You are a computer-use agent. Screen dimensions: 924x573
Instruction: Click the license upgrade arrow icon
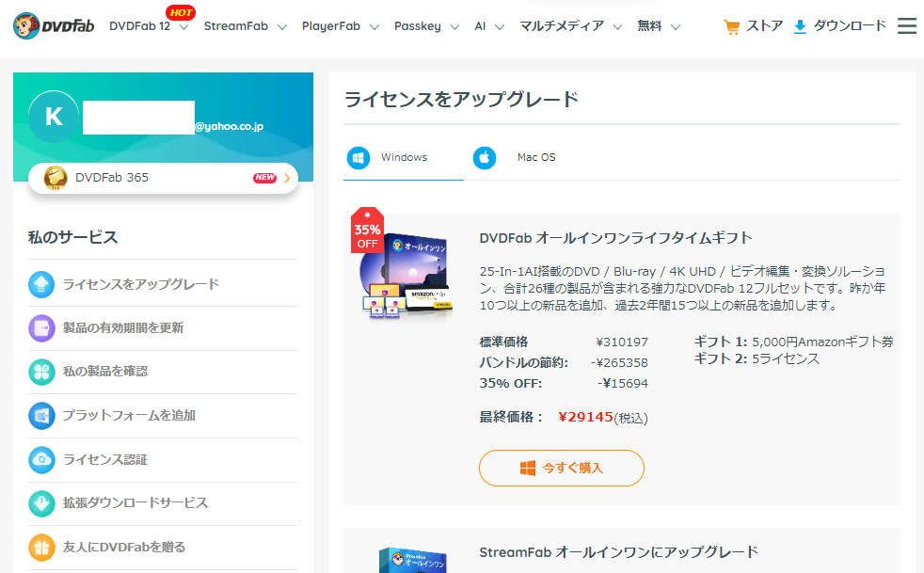(x=41, y=284)
